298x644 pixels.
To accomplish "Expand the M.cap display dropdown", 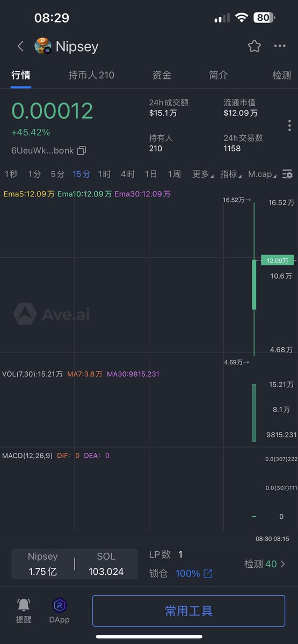I will 263,174.
